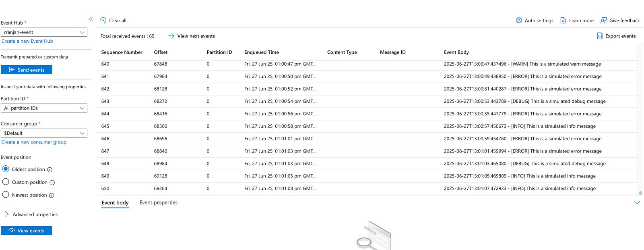Open the All partition IDs dropdown
Screen dimensions: 644x250
(x=44, y=108)
